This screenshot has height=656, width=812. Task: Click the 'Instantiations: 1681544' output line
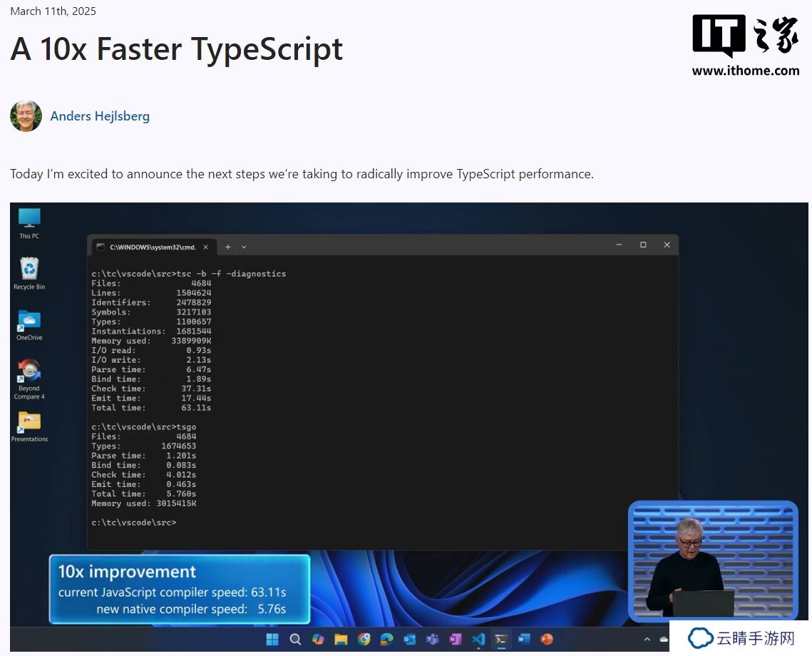click(x=151, y=332)
